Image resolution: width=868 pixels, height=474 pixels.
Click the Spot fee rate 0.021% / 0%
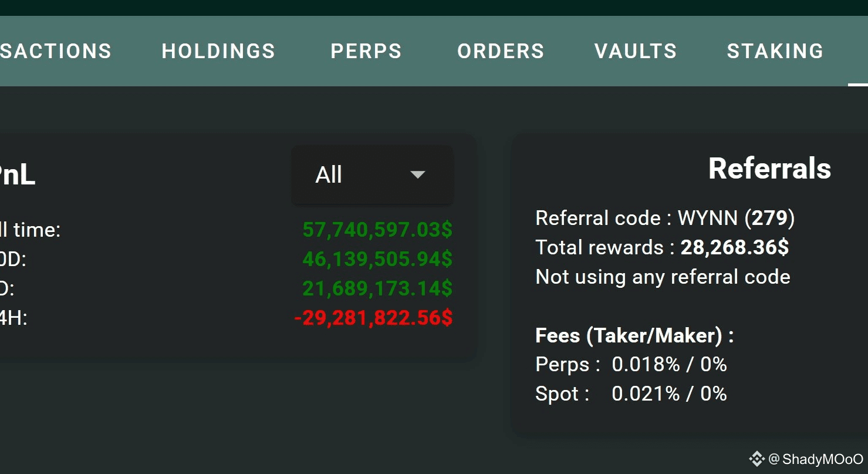tap(669, 394)
